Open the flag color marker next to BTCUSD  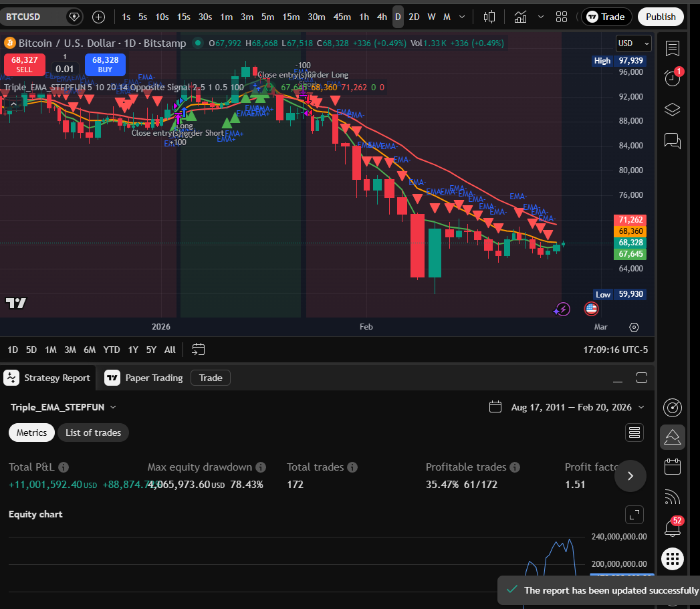point(74,17)
